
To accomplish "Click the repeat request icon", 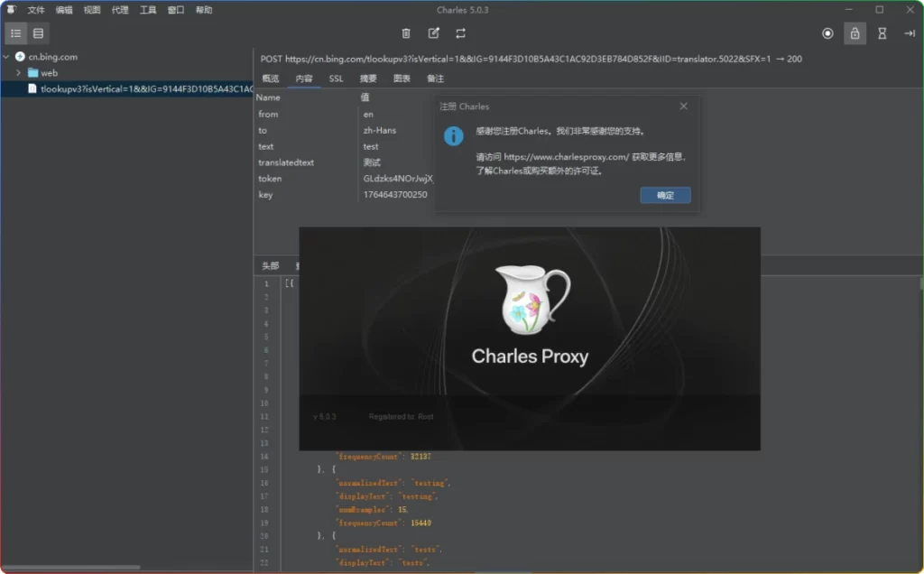I will (x=460, y=32).
